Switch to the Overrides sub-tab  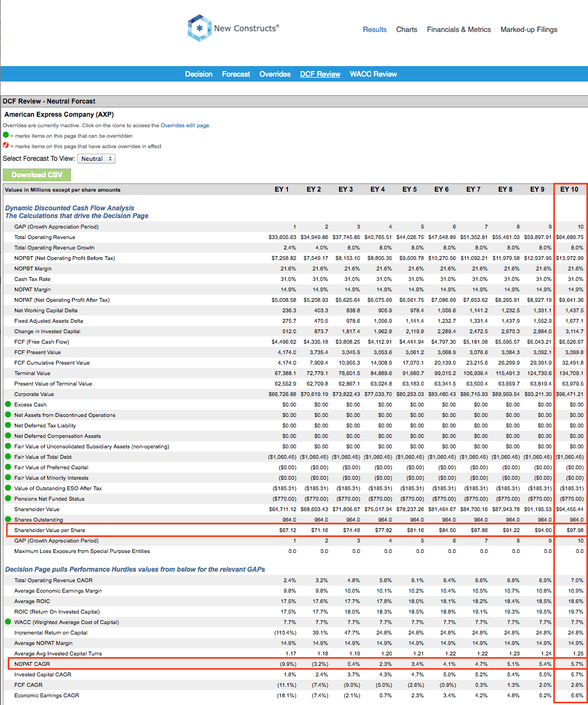275,74
